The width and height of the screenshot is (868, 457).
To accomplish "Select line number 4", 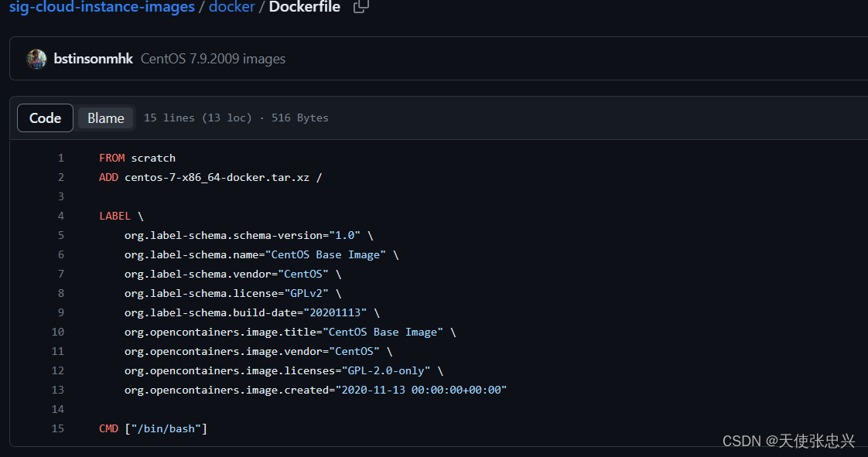I will tap(61, 217).
